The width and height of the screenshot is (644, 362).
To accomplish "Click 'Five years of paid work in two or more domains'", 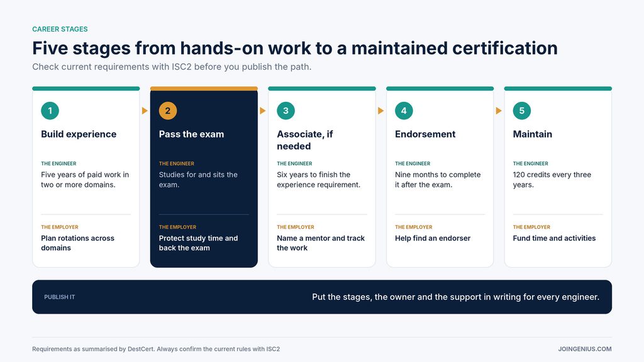I will [85, 180].
